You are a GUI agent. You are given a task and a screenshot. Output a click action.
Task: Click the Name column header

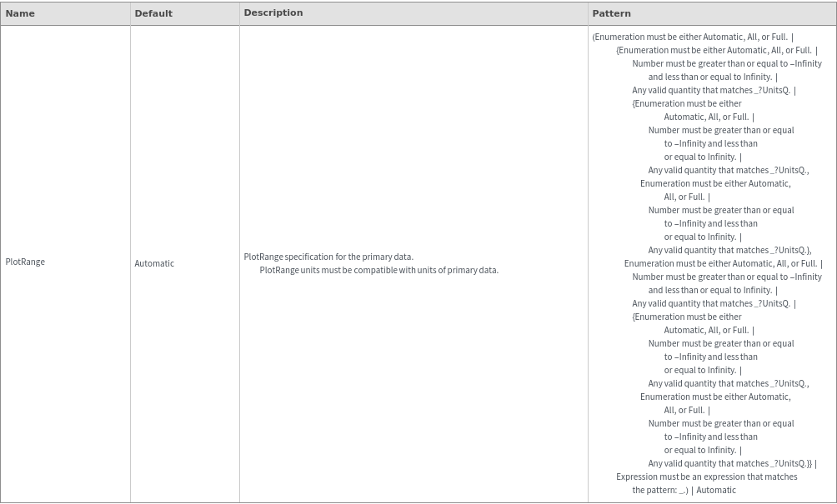pos(20,13)
